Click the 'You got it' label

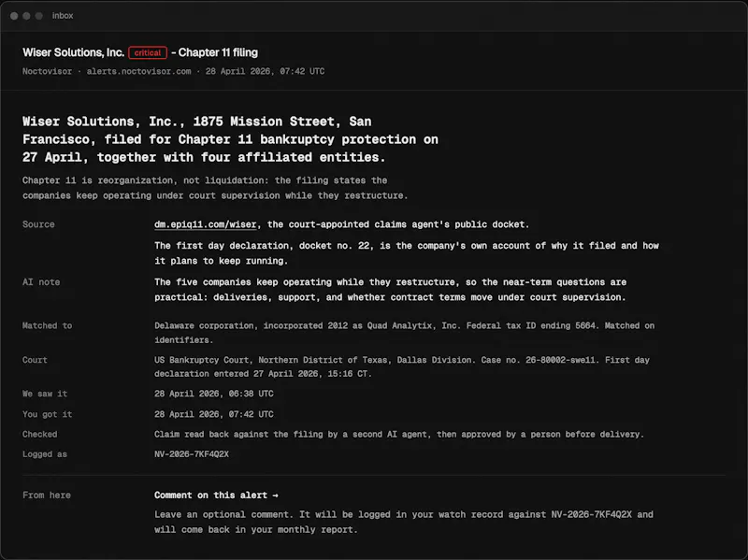[x=48, y=414]
